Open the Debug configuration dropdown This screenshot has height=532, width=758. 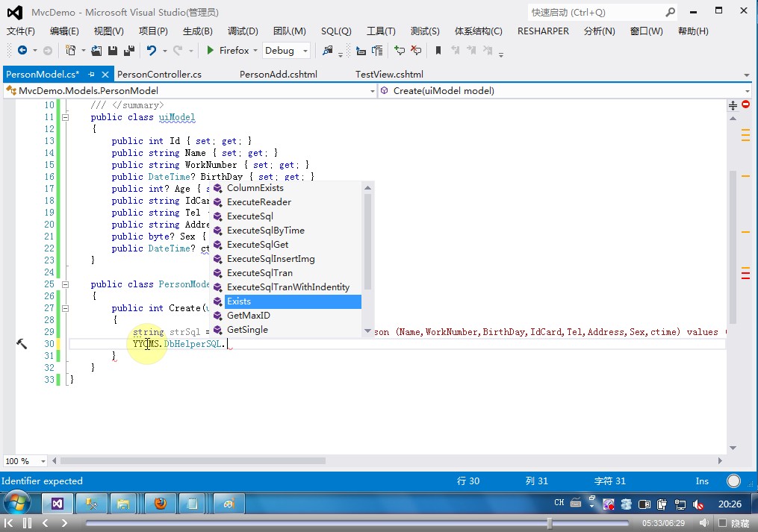click(x=305, y=51)
